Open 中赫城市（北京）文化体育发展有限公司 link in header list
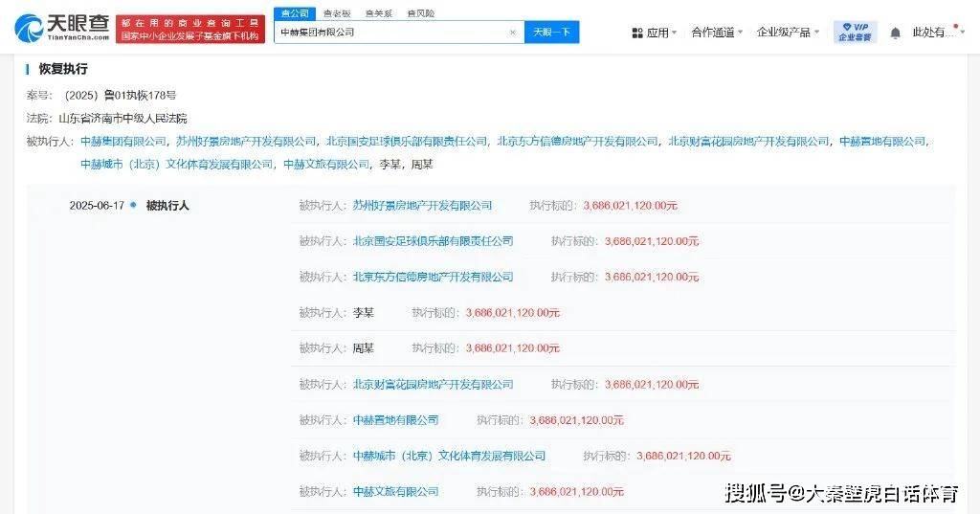This screenshot has height=514, width=980. pyautogui.click(x=177, y=165)
